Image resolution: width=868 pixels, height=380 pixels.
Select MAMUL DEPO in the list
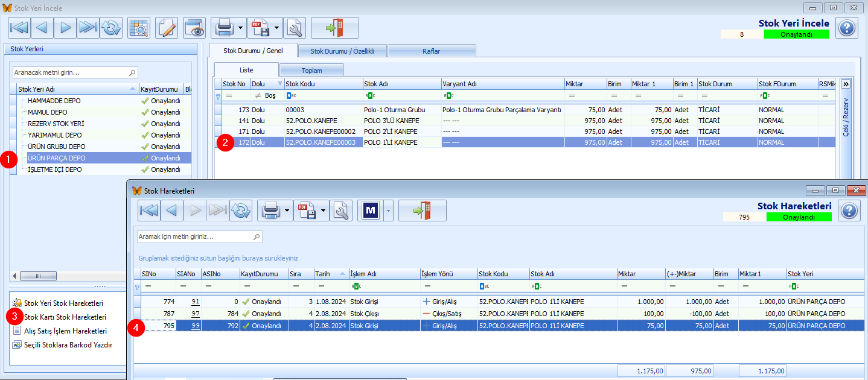(104, 112)
